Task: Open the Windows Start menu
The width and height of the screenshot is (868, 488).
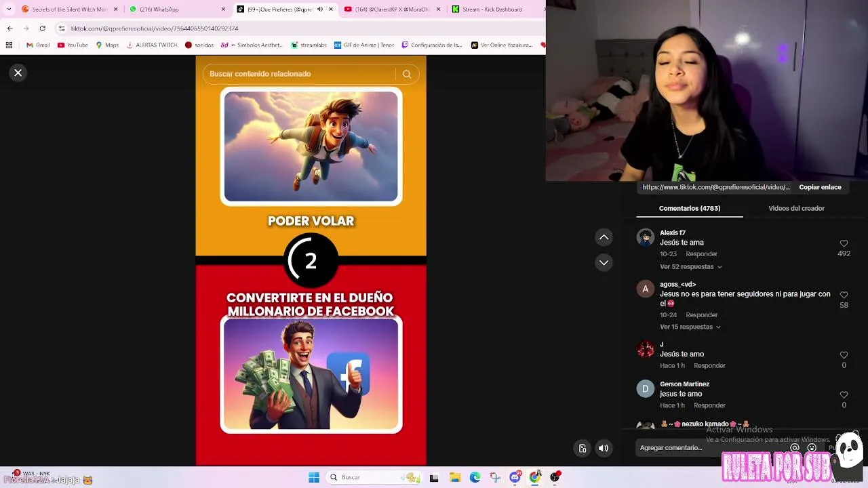Action: click(x=314, y=477)
